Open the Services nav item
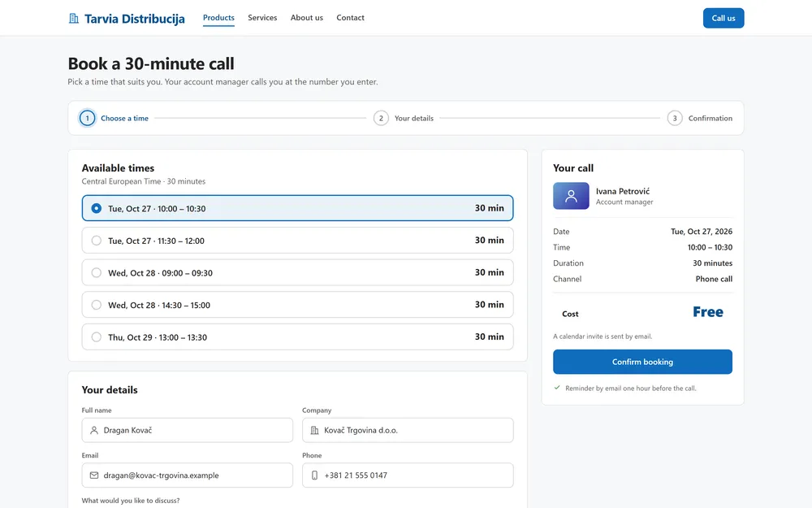Screen dimensions: 812x508 point(262,18)
